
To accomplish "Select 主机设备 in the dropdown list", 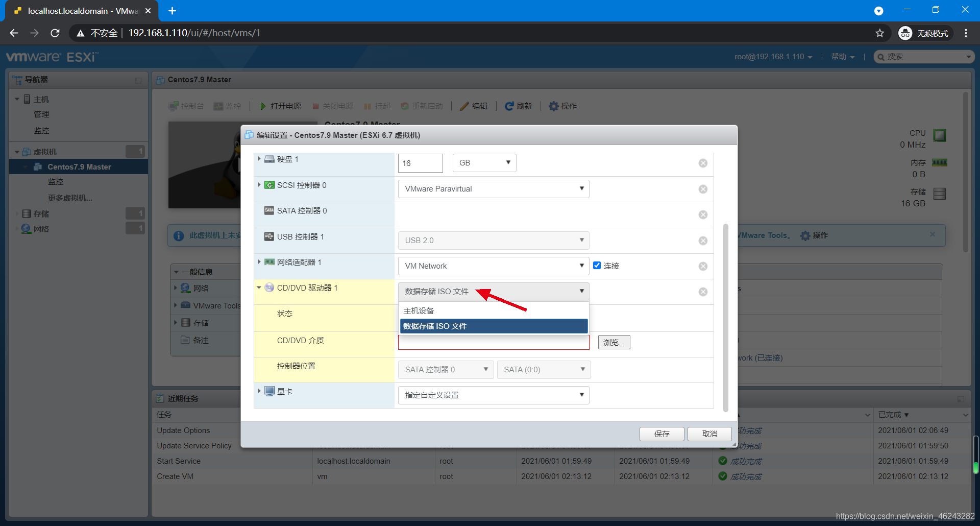I will click(x=494, y=311).
